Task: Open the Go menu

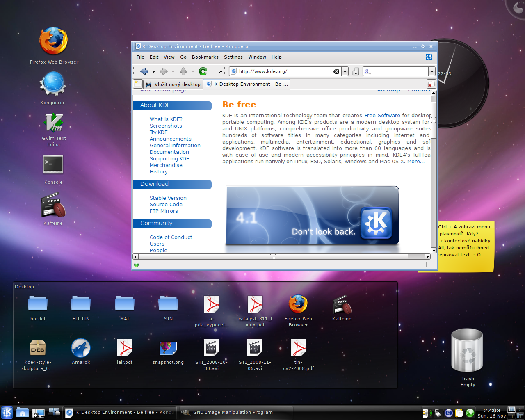Action: [183, 57]
